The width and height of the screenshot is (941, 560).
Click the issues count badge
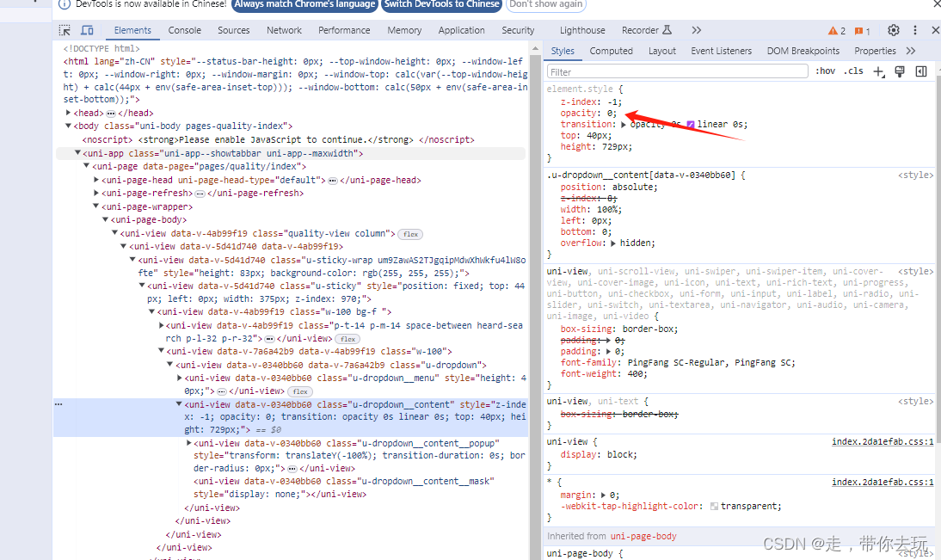pyautogui.click(x=863, y=31)
